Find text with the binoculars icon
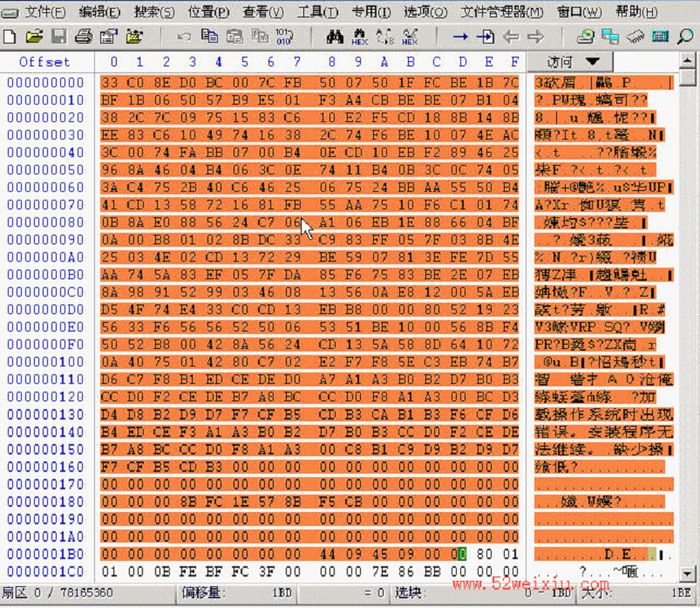The height and width of the screenshot is (608, 700). pos(335,36)
